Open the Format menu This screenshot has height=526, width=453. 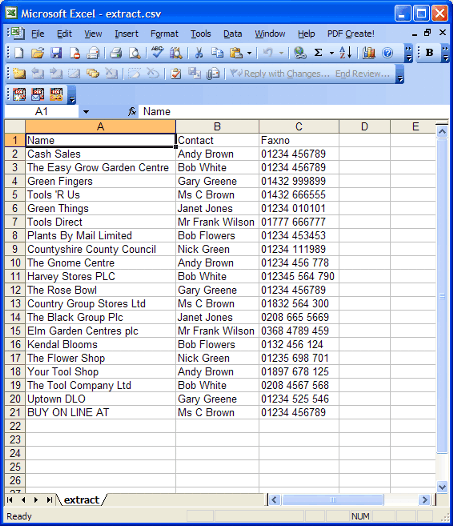pyautogui.click(x=164, y=34)
